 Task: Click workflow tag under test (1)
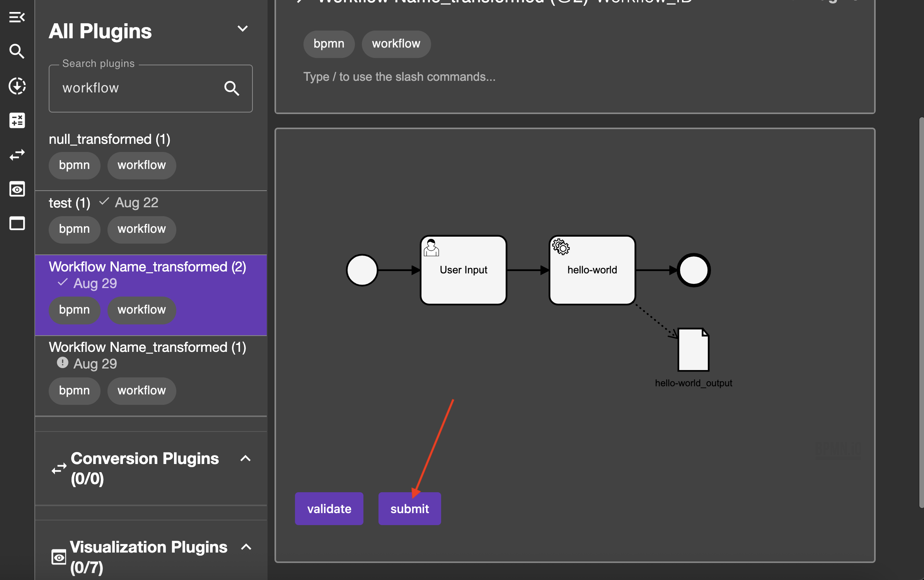click(141, 229)
